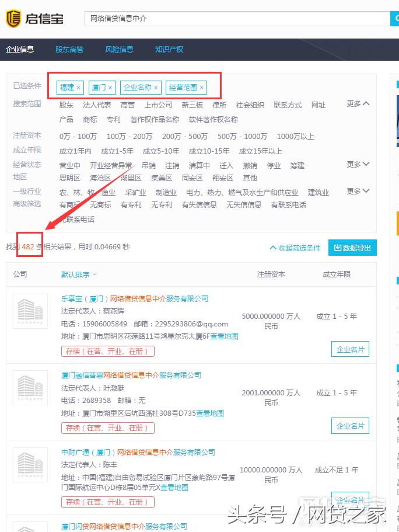Screen dimensions: 399x532
Task: Sort by 注册资本 column header
Action: point(271,274)
